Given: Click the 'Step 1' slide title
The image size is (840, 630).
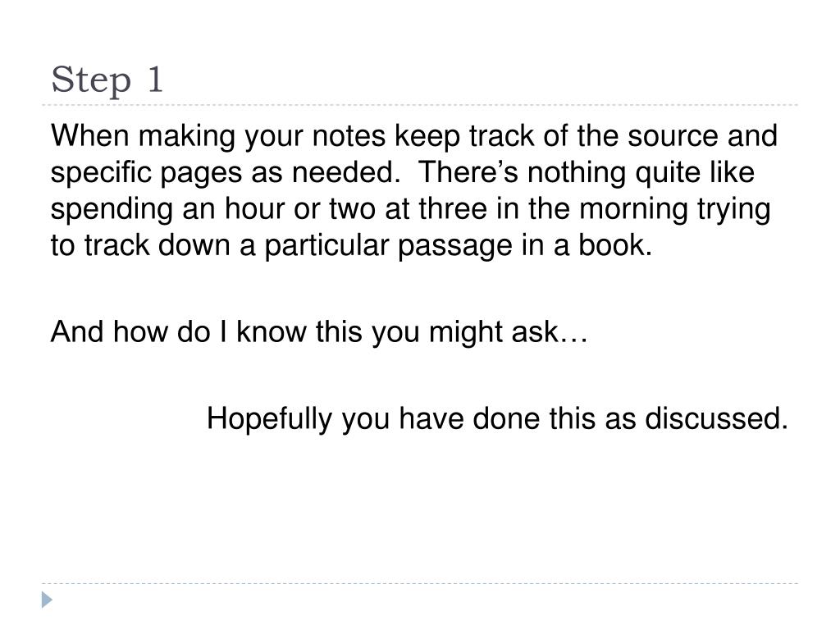Looking at the screenshot, I should point(107,80).
